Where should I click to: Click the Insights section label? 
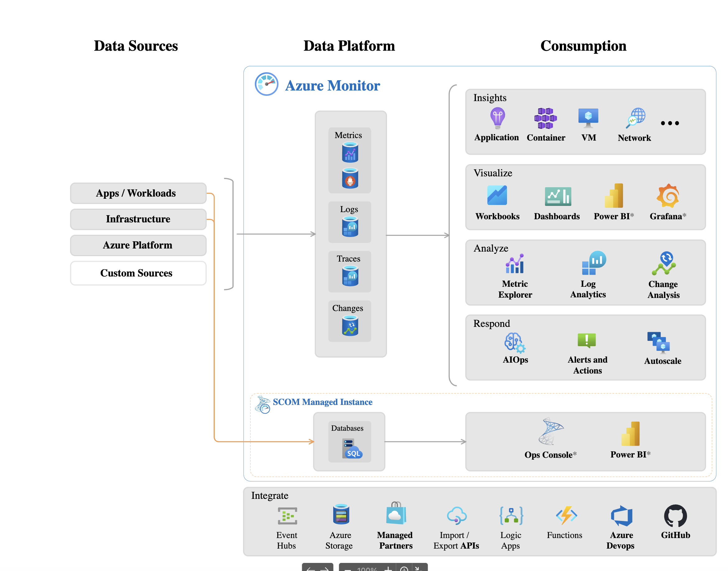[490, 98]
